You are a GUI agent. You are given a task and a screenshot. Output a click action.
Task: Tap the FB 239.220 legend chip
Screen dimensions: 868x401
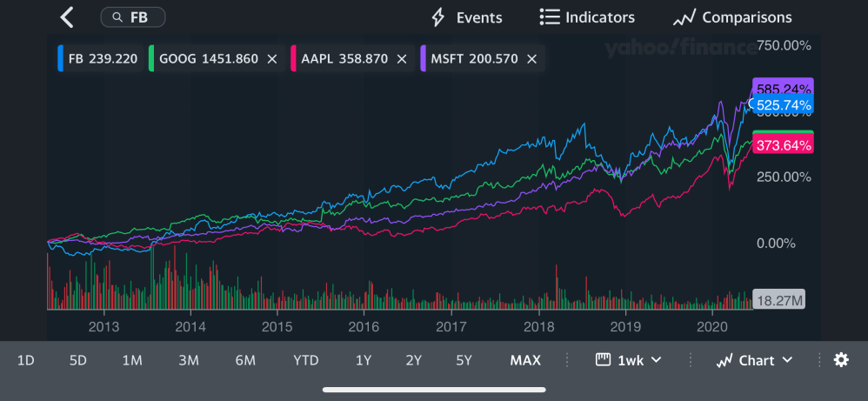click(x=98, y=59)
